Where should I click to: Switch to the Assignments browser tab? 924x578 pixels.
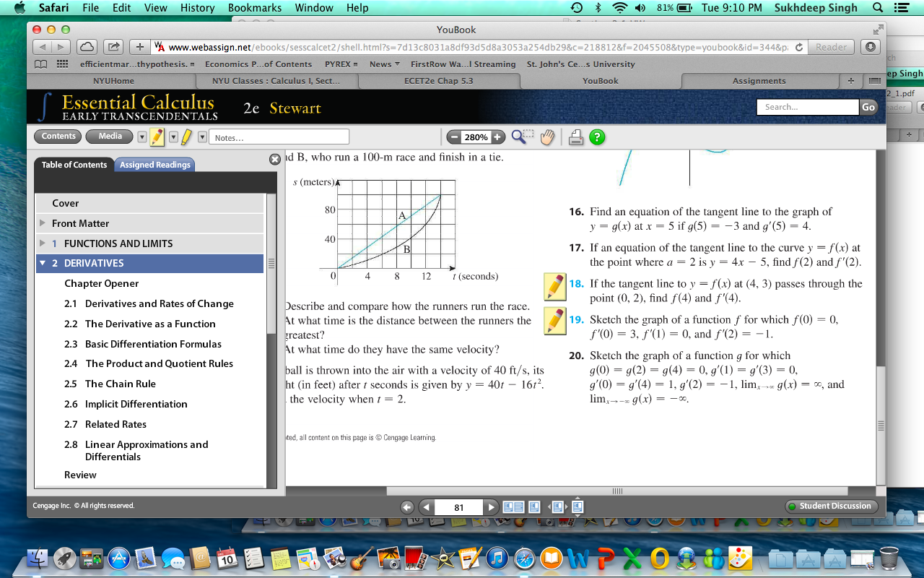pos(759,81)
